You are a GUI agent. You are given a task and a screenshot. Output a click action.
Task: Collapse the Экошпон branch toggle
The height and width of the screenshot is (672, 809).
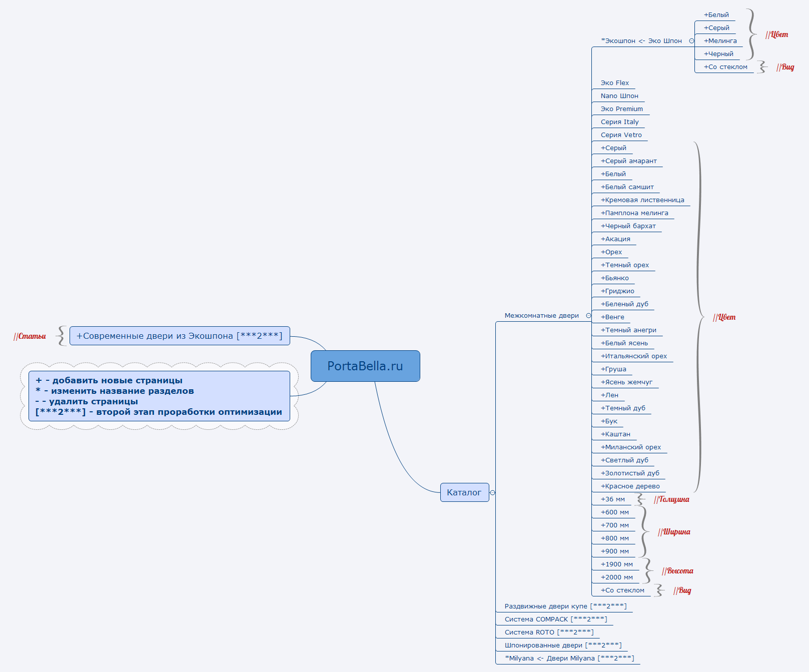pyautogui.click(x=691, y=41)
